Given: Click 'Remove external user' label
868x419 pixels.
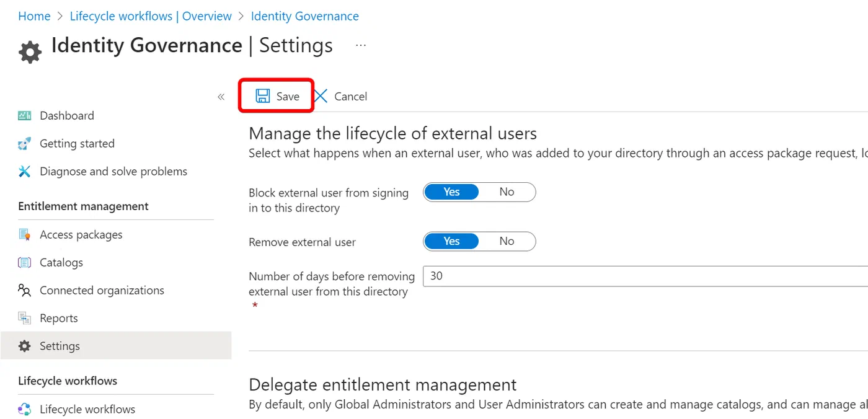Looking at the screenshot, I should click(x=302, y=242).
